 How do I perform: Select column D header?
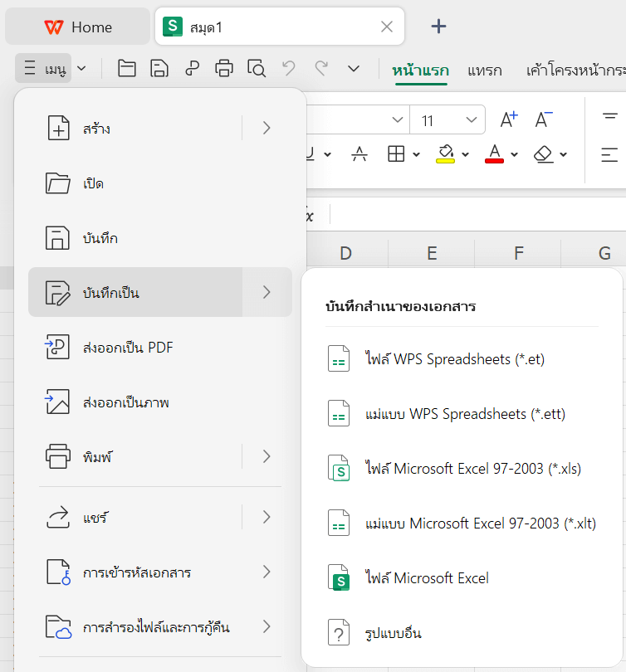[x=346, y=253]
